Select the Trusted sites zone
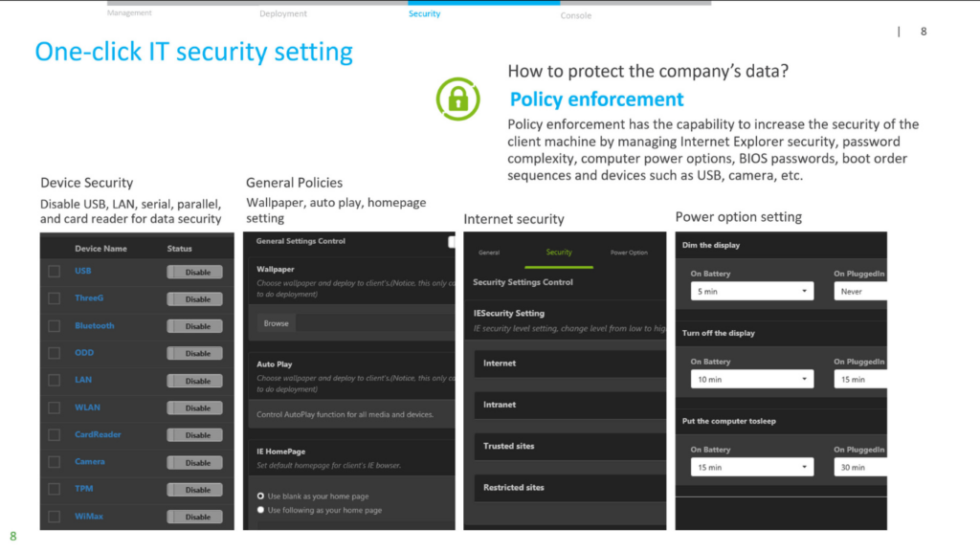Screen dimensions: 980x551 tap(570, 446)
